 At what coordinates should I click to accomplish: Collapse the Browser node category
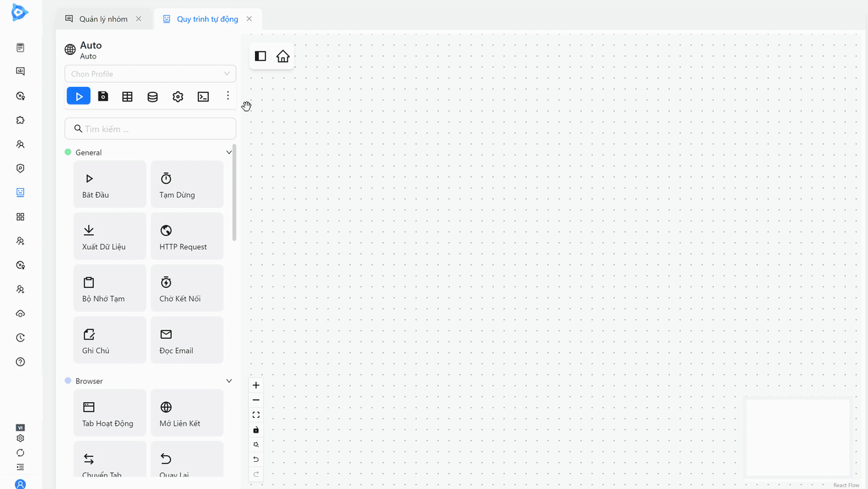[228, 380]
